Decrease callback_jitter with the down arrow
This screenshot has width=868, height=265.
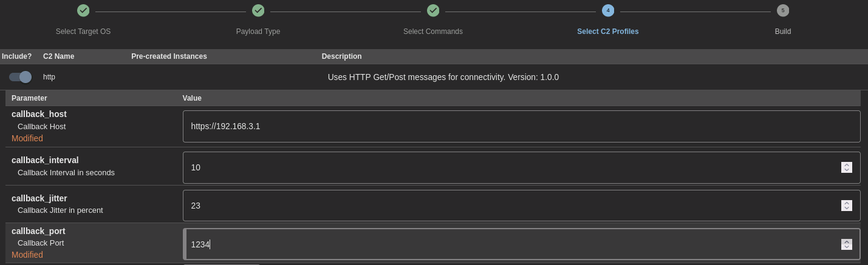(847, 209)
